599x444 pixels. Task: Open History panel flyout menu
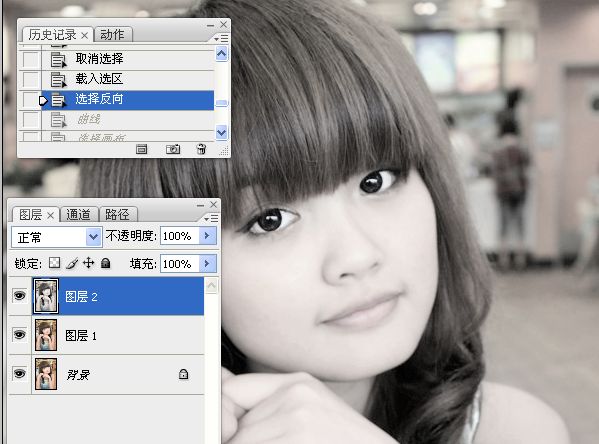[220, 39]
